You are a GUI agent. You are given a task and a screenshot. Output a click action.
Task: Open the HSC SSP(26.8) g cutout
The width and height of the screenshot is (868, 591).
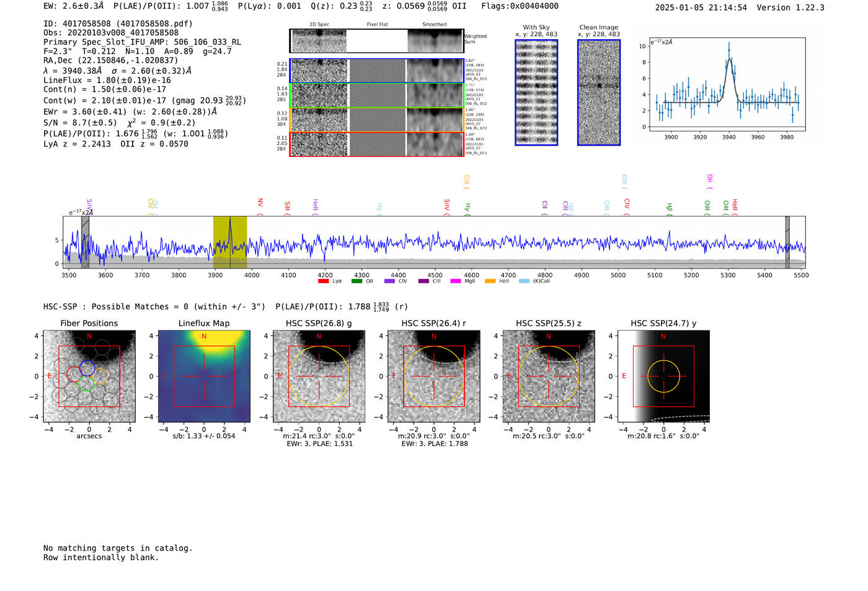click(319, 376)
